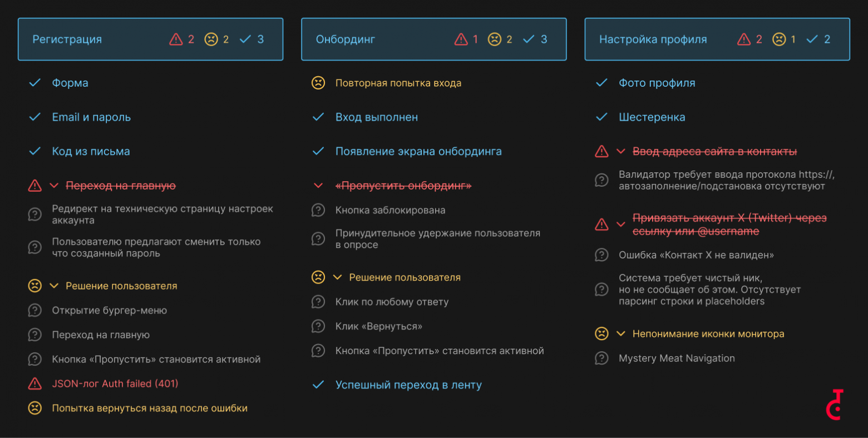868x438 pixels.
Task: Click the Mystery Meat Navigation text
Action: [x=677, y=359]
